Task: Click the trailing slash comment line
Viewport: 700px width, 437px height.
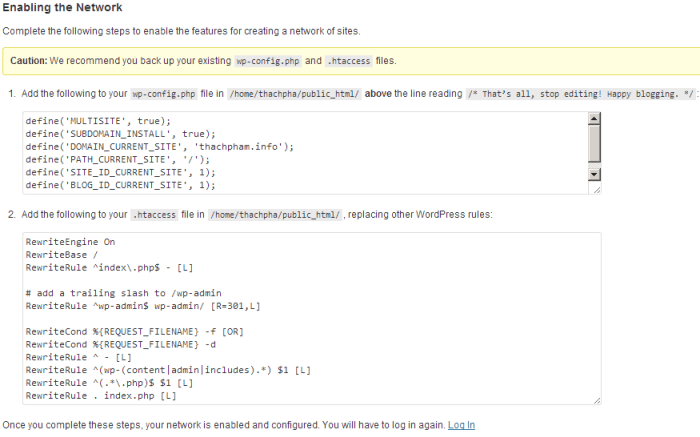Action: coord(124,293)
